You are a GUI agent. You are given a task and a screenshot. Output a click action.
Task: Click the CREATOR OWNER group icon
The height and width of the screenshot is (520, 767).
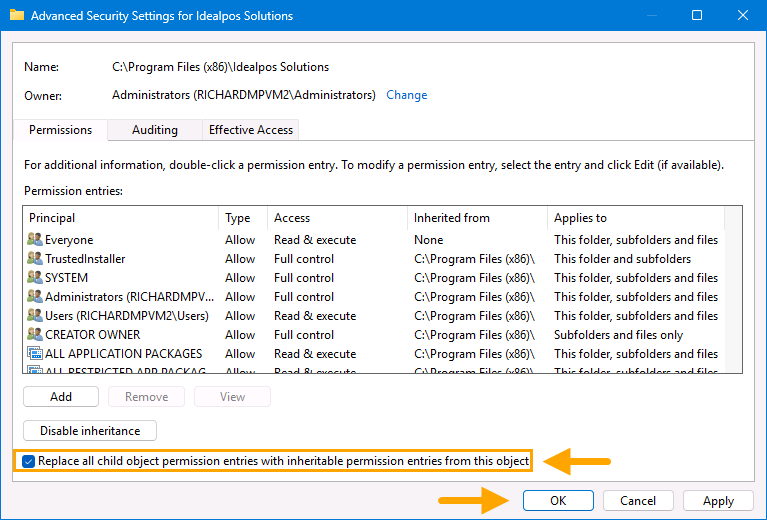click(x=35, y=335)
